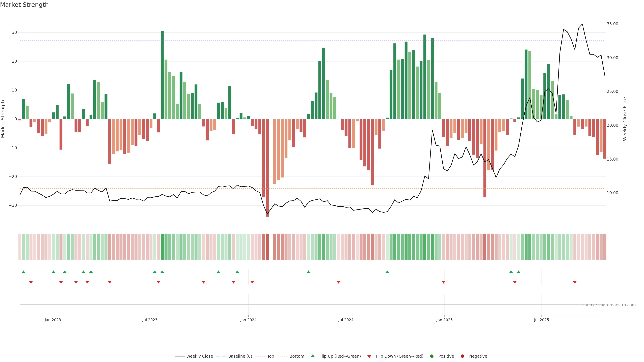
Task: Click the tallest green bar above 30
Action: coord(162,75)
